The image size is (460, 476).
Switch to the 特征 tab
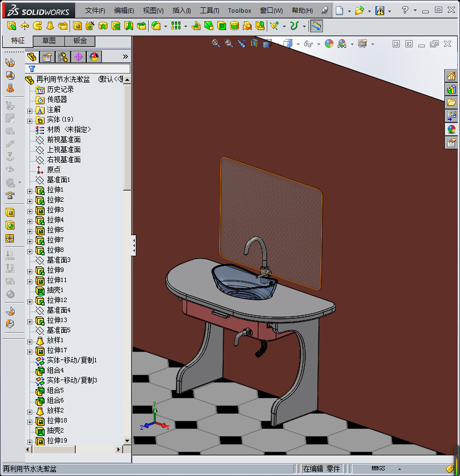(18, 41)
